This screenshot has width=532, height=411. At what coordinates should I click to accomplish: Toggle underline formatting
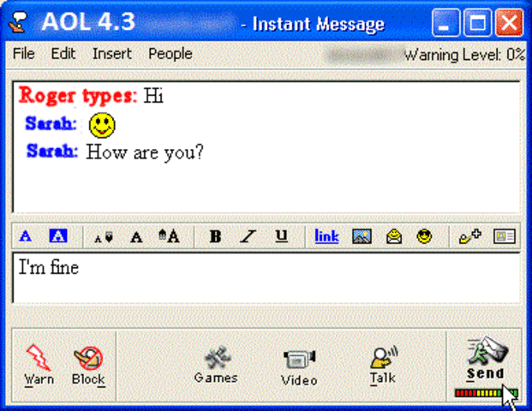click(281, 236)
